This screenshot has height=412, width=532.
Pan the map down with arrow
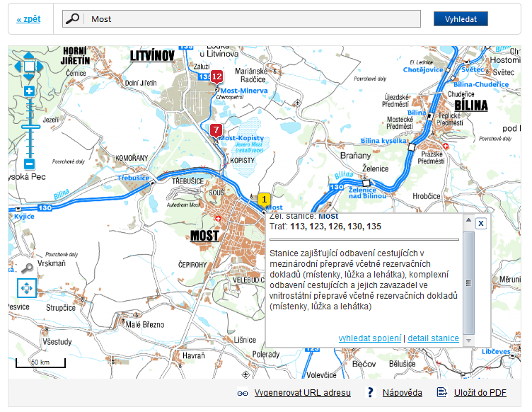click(x=29, y=77)
